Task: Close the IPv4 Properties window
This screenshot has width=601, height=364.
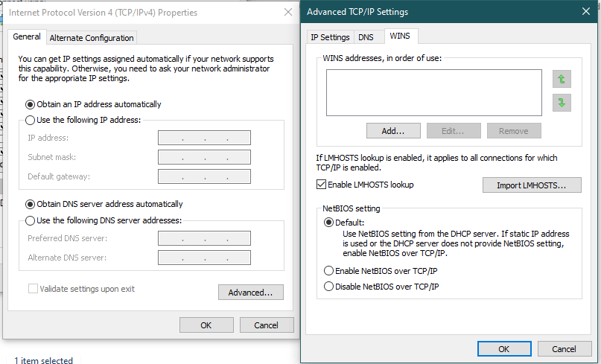Action: (288, 12)
